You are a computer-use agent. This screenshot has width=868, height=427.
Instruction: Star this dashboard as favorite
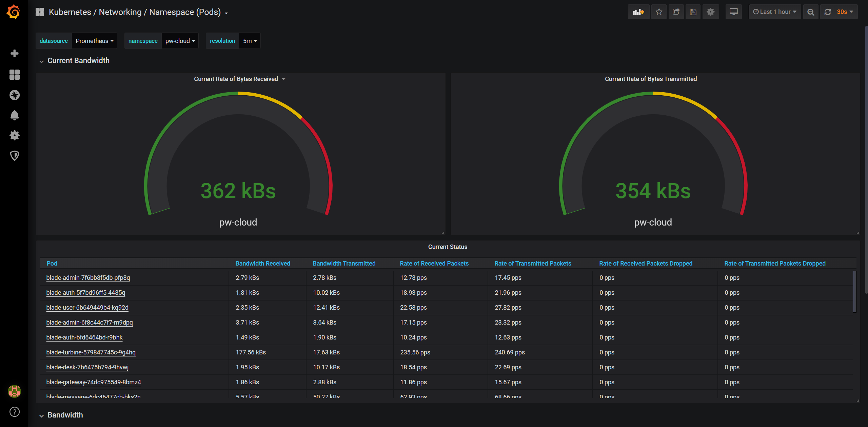(659, 12)
